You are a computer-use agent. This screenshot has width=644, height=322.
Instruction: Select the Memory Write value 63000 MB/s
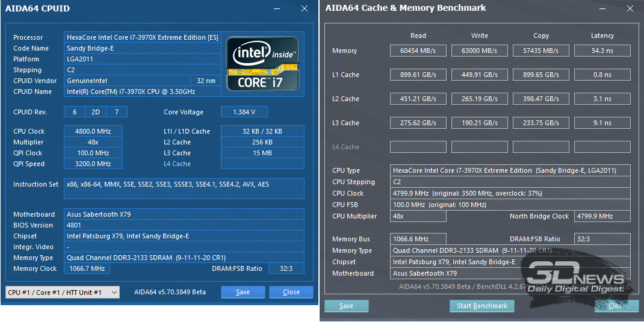(479, 51)
